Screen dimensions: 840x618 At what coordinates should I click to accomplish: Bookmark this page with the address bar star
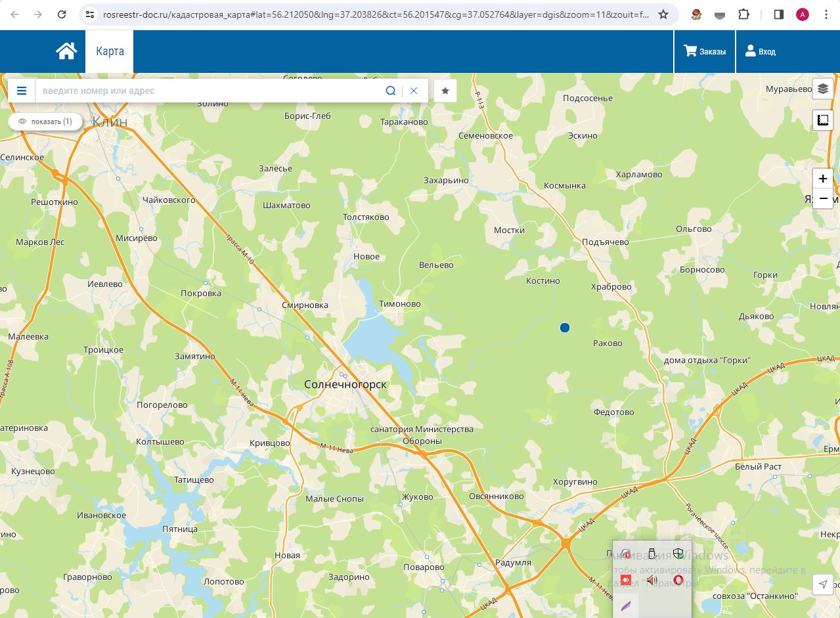(663, 14)
